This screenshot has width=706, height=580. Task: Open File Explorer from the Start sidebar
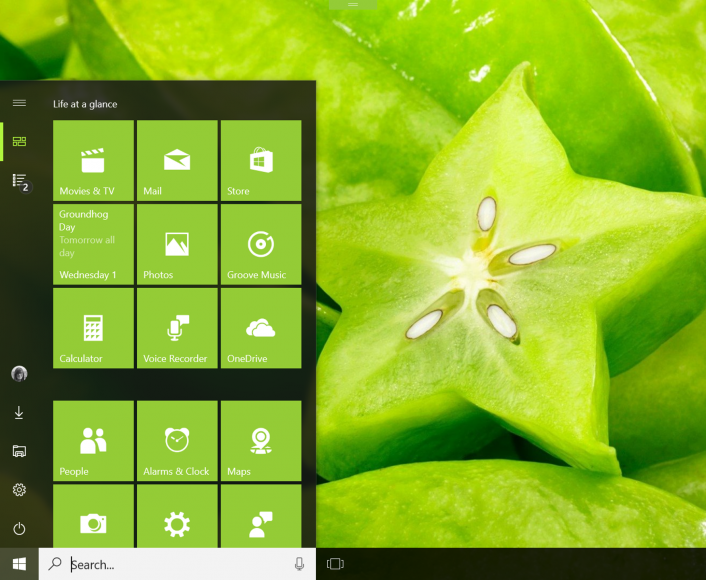(x=19, y=452)
